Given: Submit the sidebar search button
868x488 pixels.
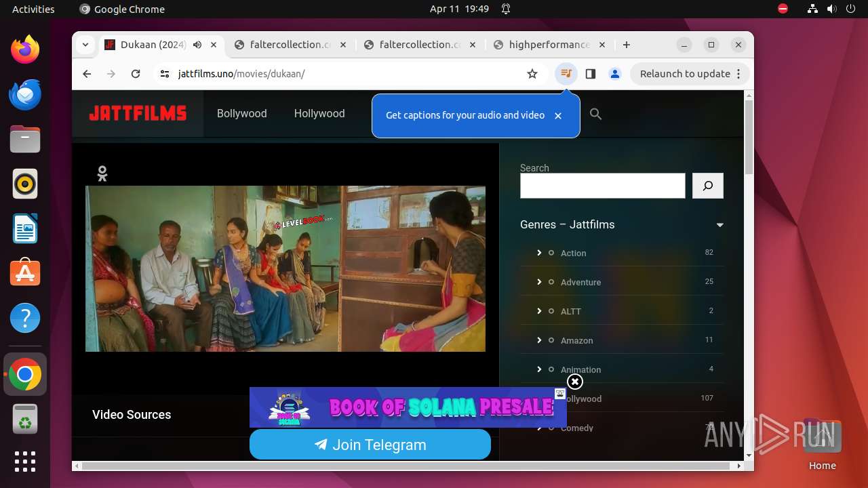Looking at the screenshot, I should tap(708, 186).
